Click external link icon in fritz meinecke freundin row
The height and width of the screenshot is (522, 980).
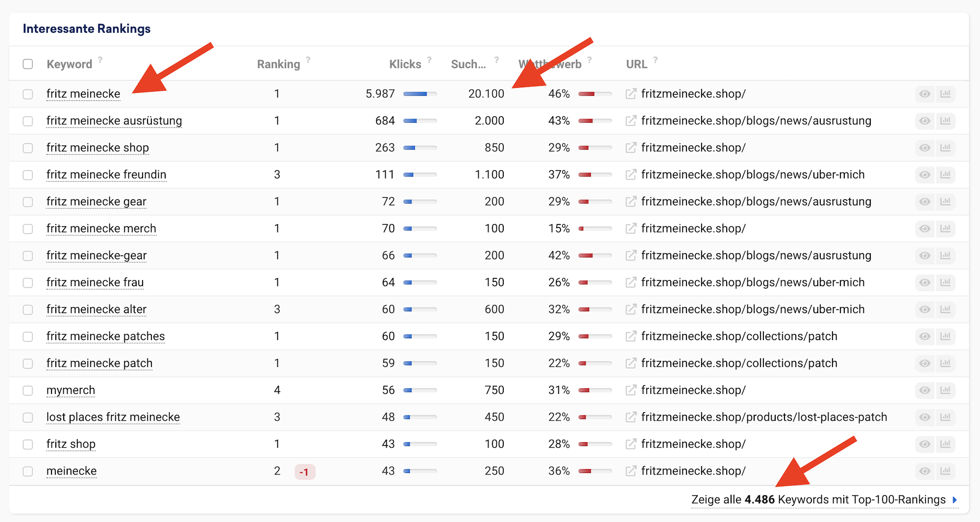[x=631, y=174]
